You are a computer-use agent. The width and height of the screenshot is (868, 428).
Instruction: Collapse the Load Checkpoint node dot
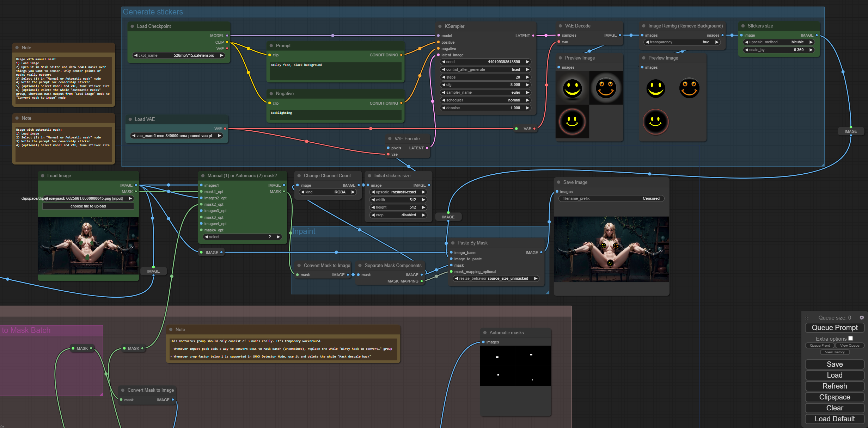132,26
